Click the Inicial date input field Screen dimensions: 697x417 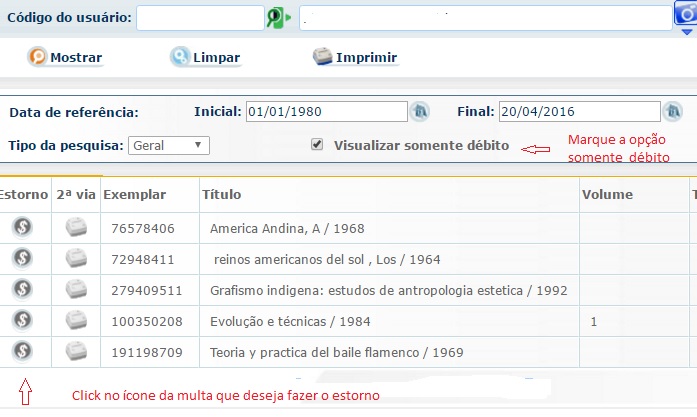tap(326, 111)
